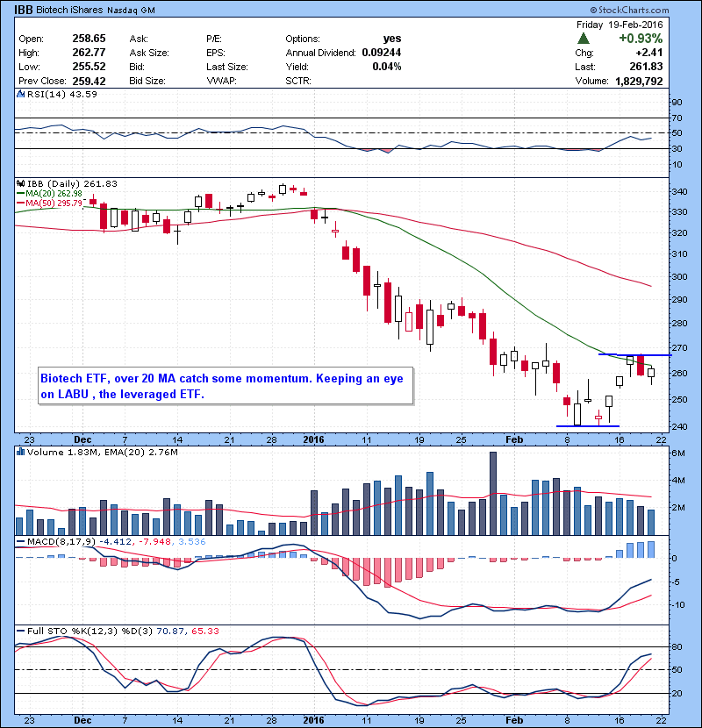
Task: Click the Nasdaq GM exchange label
Action: pos(131,11)
